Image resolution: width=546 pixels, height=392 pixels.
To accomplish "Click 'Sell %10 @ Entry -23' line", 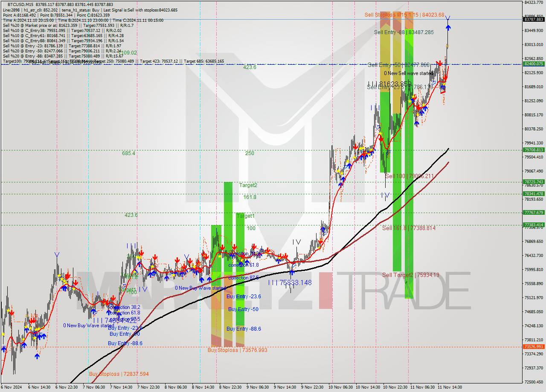I will point(62,46).
